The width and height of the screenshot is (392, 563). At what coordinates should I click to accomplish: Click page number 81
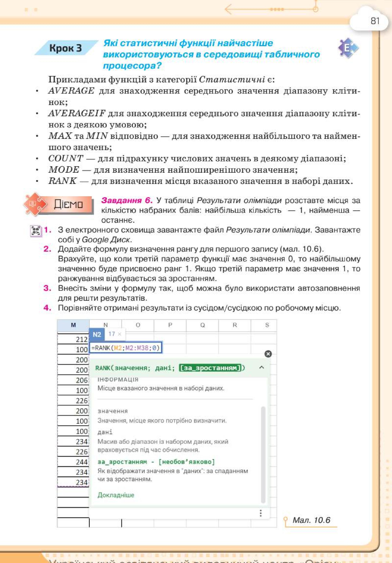click(375, 21)
